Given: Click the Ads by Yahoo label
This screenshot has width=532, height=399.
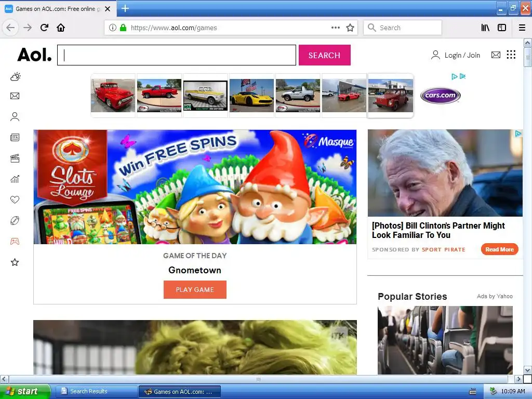Looking at the screenshot, I should point(495,296).
